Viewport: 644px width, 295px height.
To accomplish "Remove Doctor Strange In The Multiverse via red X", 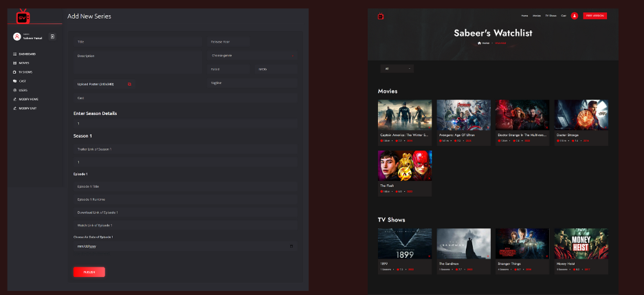I will [546, 127].
